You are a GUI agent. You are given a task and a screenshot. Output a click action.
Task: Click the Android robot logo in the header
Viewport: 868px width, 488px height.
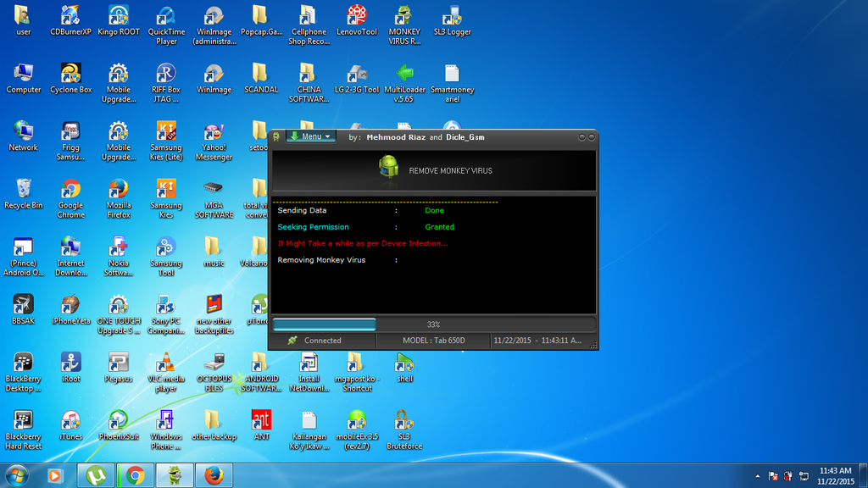click(x=388, y=167)
